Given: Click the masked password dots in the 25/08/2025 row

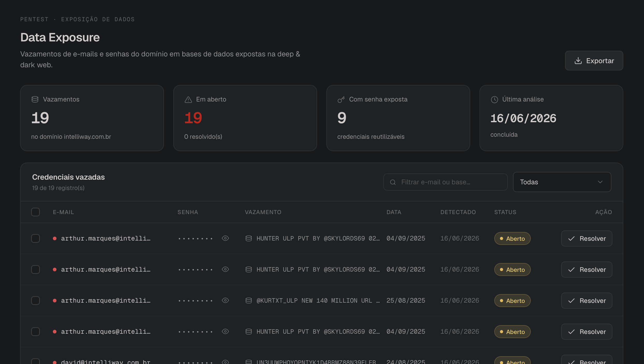Looking at the screenshot, I should coord(195,301).
